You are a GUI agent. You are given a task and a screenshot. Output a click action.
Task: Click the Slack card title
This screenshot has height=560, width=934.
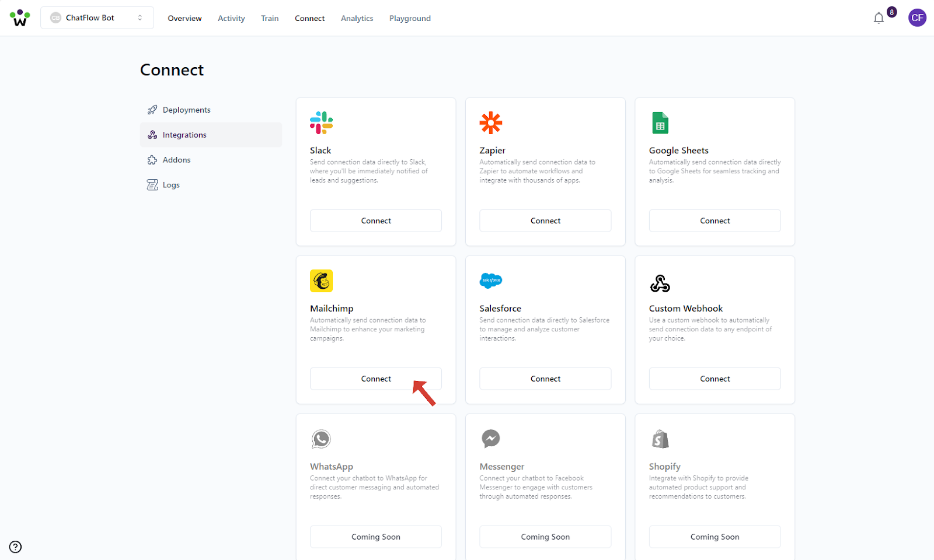tap(320, 150)
